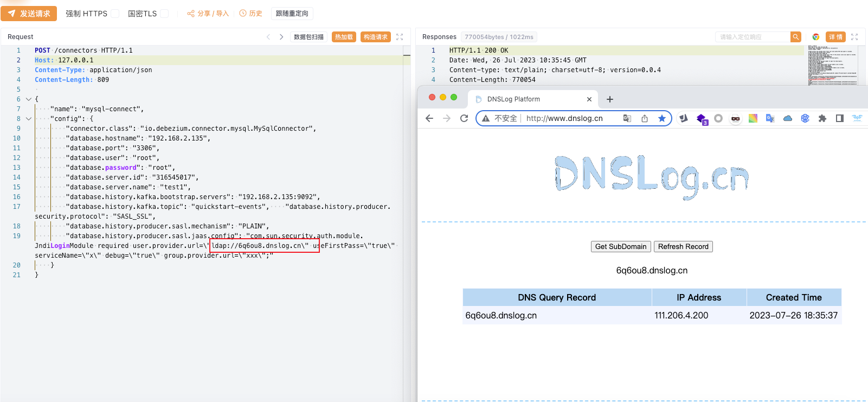Click the HTTP/1.1 200 OK response line
The height and width of the screenshot is (402, 868).
[x=479, y=50]
